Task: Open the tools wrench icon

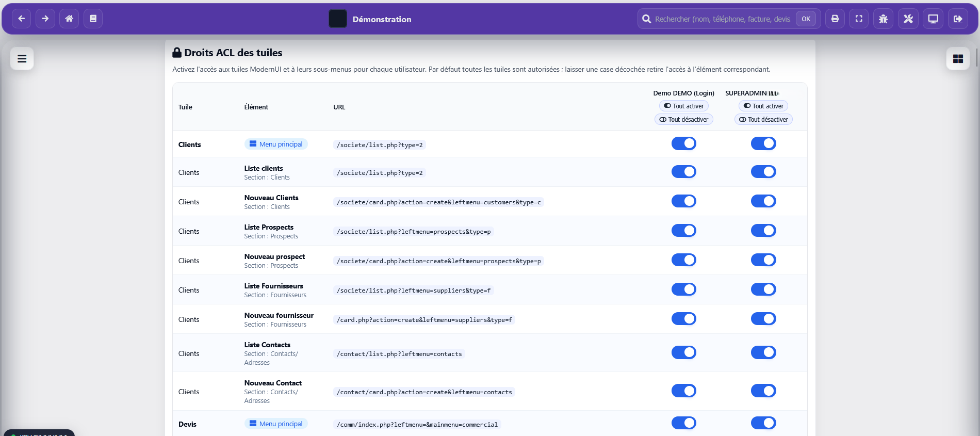Action: (908, 19)
